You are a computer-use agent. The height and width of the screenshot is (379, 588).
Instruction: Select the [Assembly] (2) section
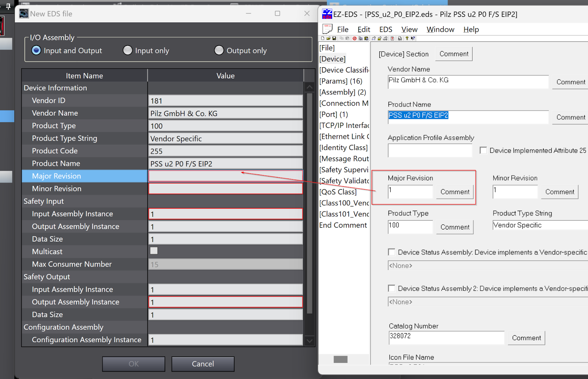(x=343, y=92)
